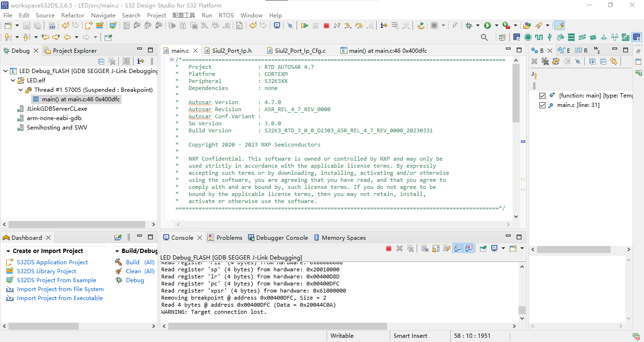644x342 pixels.
Task: Click the Skip All Breakpoints icon
Action: tap(290, 25)
